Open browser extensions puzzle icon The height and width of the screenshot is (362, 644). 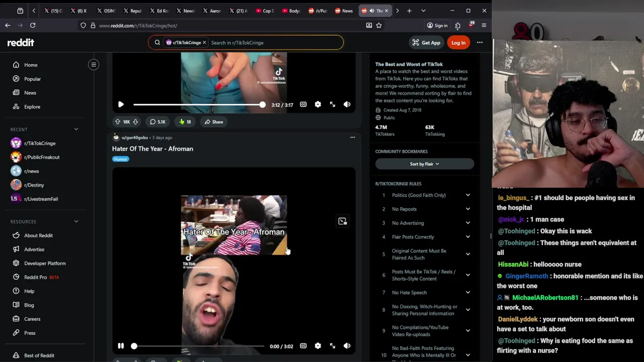point(457,25)
